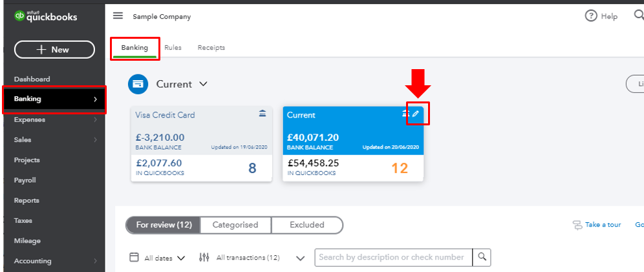Switch to the Excluded segment
644x272 pixels.
306,225
